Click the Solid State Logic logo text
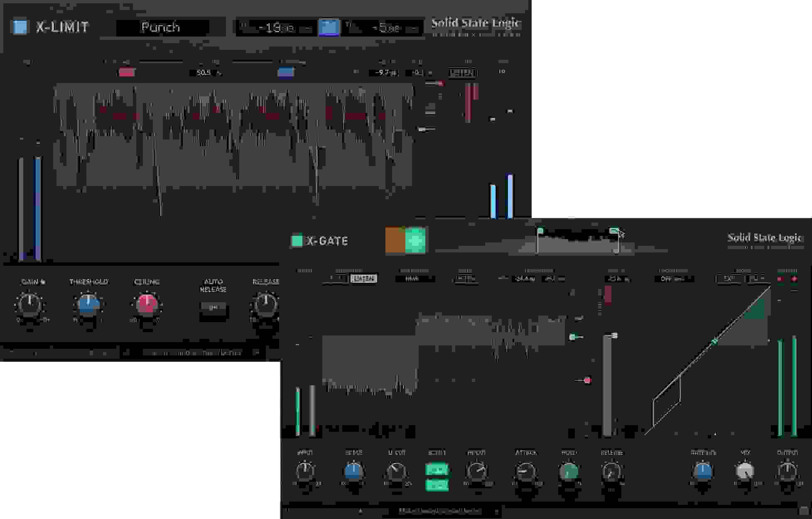This screenshot has width=812, height=519. click(477, 23)
